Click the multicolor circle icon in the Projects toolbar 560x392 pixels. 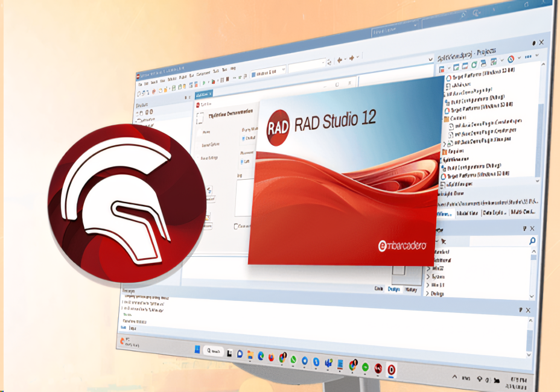(511, 59)
